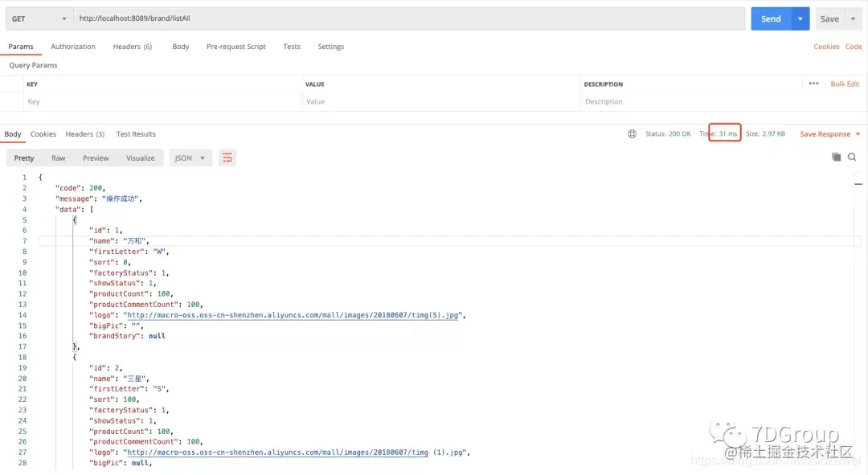The width and height of the screenshot is (868, 475).
Task: Expand the Save options arrow
Action: (x=853, y=18)
